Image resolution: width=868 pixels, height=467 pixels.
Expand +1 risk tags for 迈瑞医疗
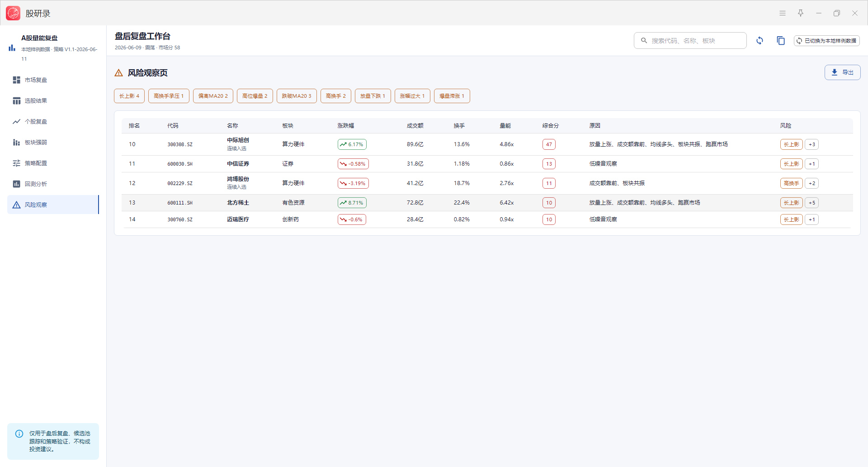pyautogui.click(x=812, y=219)
